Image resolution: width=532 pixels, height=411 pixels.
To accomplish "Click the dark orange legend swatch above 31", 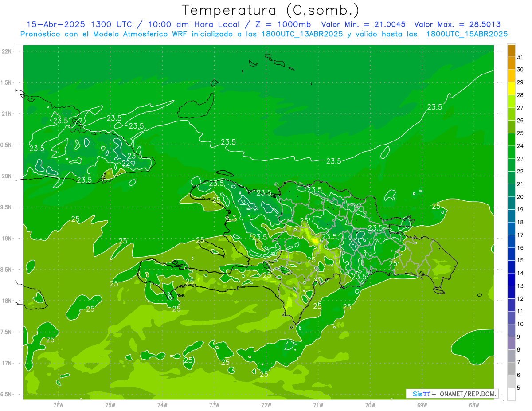I will [511, 51].
